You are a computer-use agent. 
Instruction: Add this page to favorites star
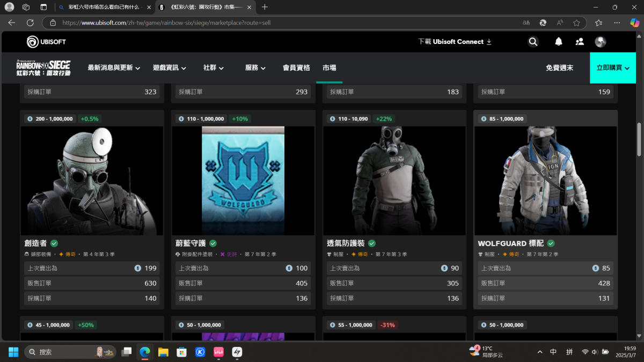click(x=576, y=23)
